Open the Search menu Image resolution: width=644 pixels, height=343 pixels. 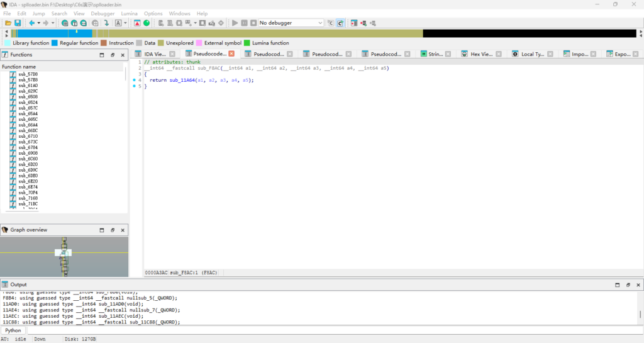[x=59, y=14]
